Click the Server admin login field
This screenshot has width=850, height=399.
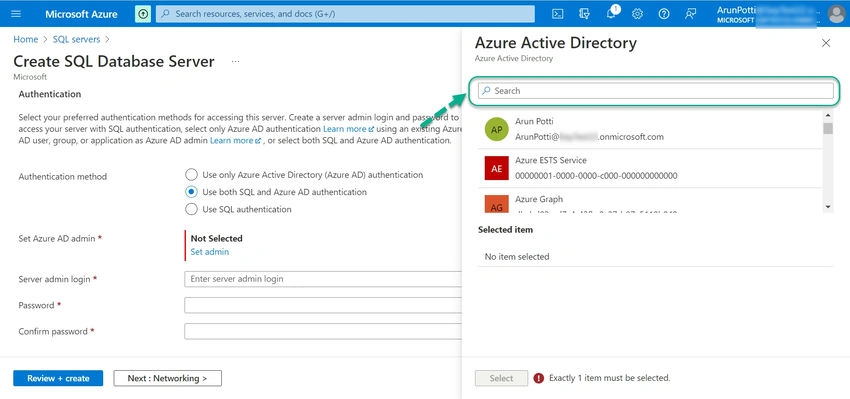(x=323, y=279)
